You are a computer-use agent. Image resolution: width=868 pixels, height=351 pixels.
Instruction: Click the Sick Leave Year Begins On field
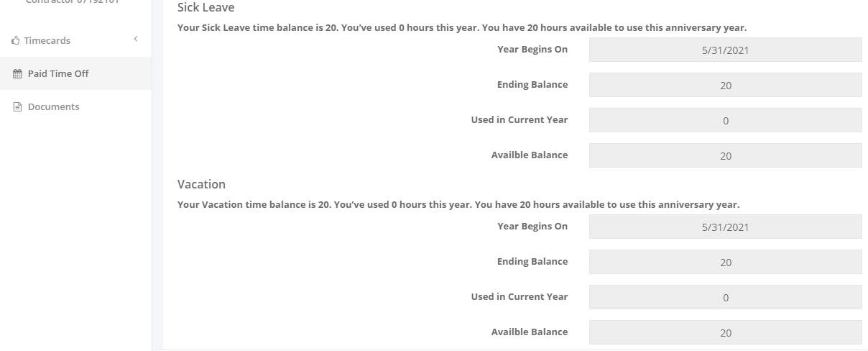pos(725,50)
